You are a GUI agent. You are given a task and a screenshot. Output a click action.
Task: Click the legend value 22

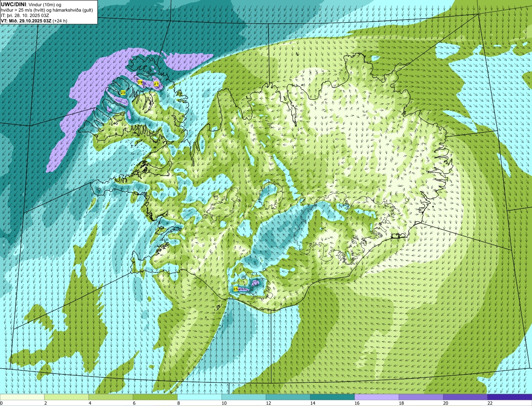[490, 403]
